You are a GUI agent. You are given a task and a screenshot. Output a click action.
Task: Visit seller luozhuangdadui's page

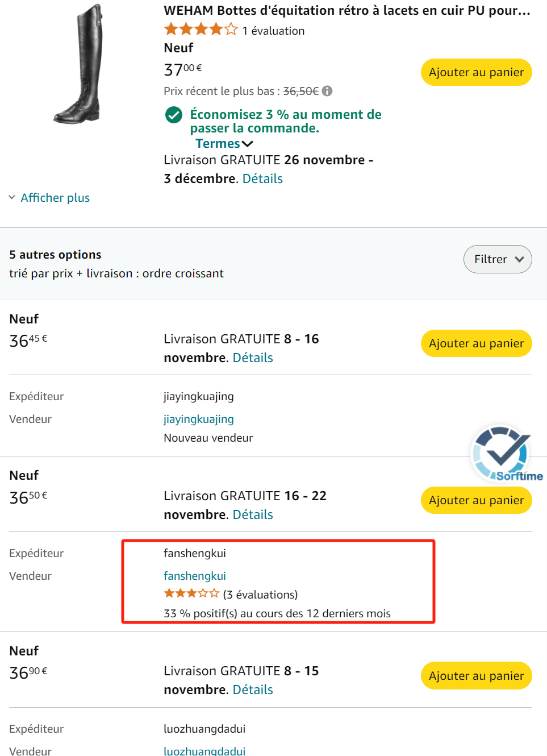204,751
